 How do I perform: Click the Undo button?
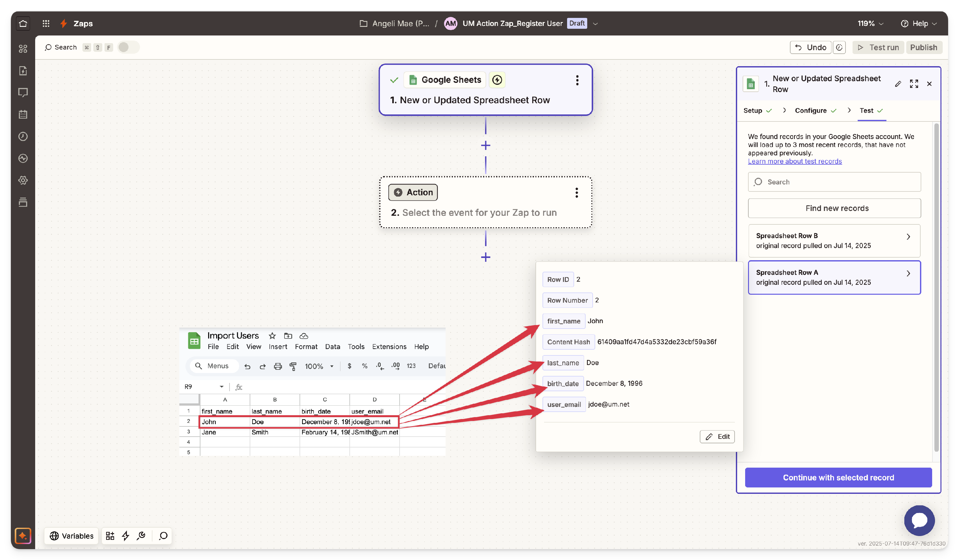(810, 48)
